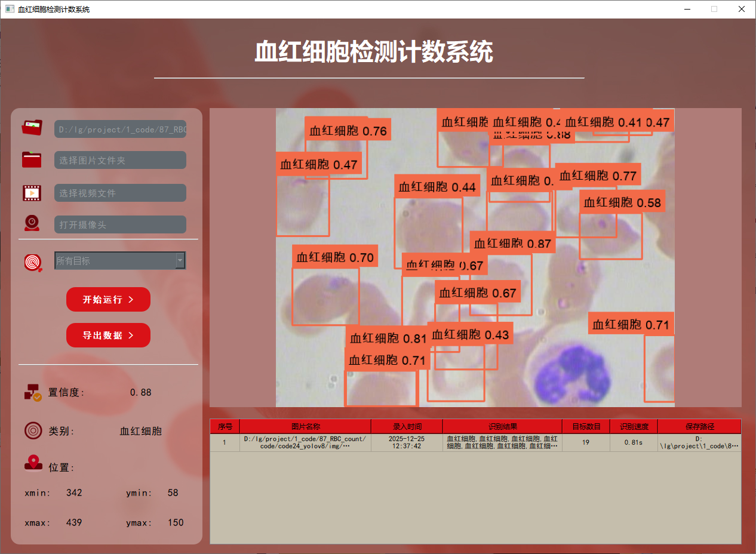The height and width of the screenshot is (554, 756).
Task: Click detection label 血红细胞 0.81
Action: 388,338
